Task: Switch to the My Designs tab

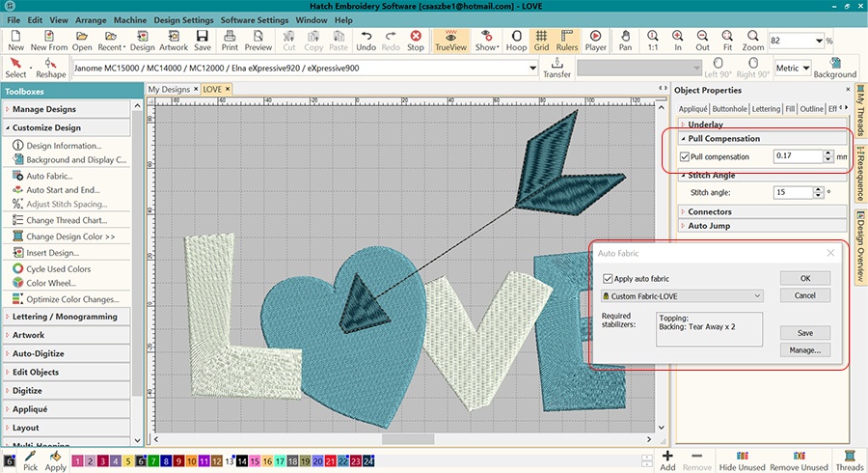Action: tap(169, 89)
